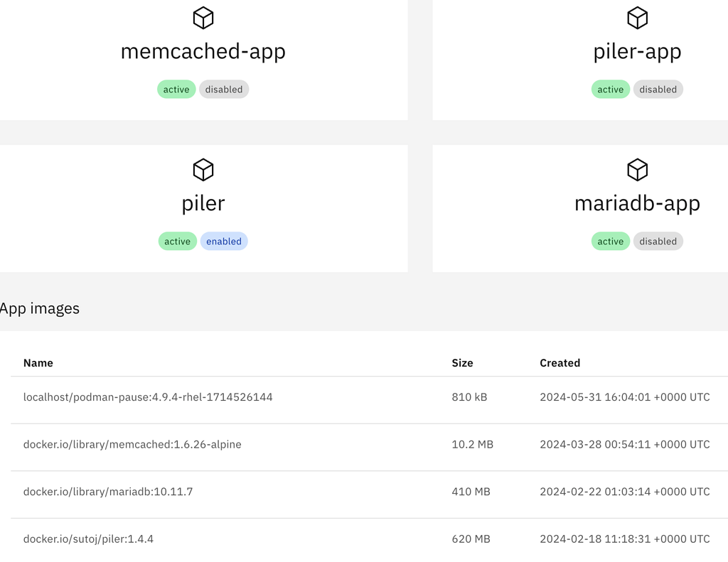Sort by the Size column header
The width and height of the screenshot is (728, 562).
[462, 363]
